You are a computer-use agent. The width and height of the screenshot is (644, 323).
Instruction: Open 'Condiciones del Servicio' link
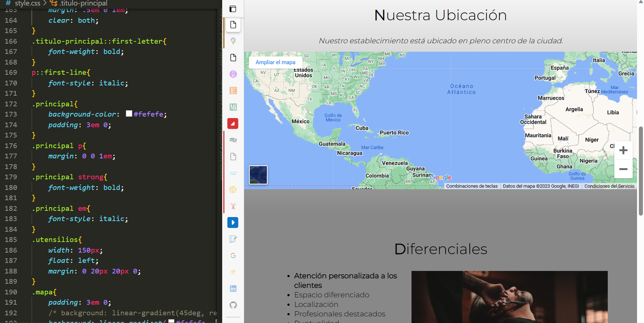tap(609, 186)
